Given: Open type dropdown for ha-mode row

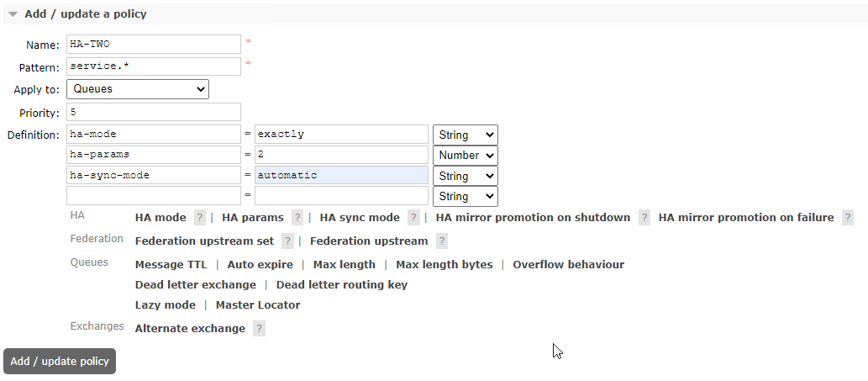Looking at the screenshot, I should [465, 135].
